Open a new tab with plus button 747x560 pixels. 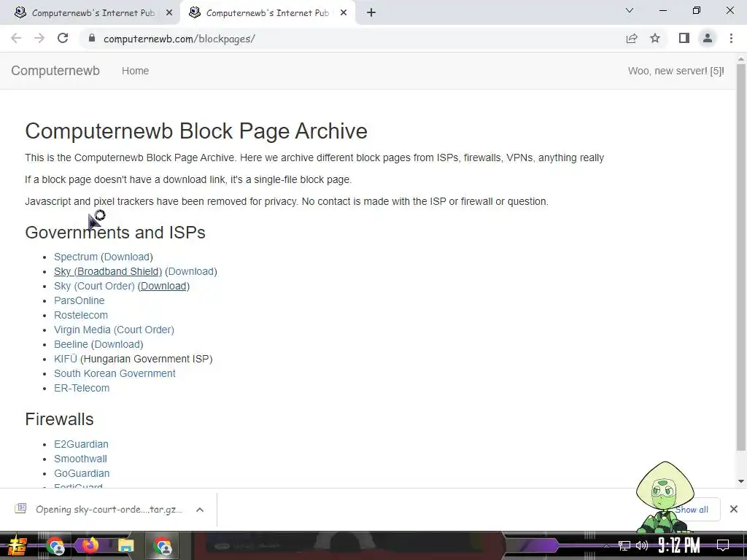tap(371, 13)
